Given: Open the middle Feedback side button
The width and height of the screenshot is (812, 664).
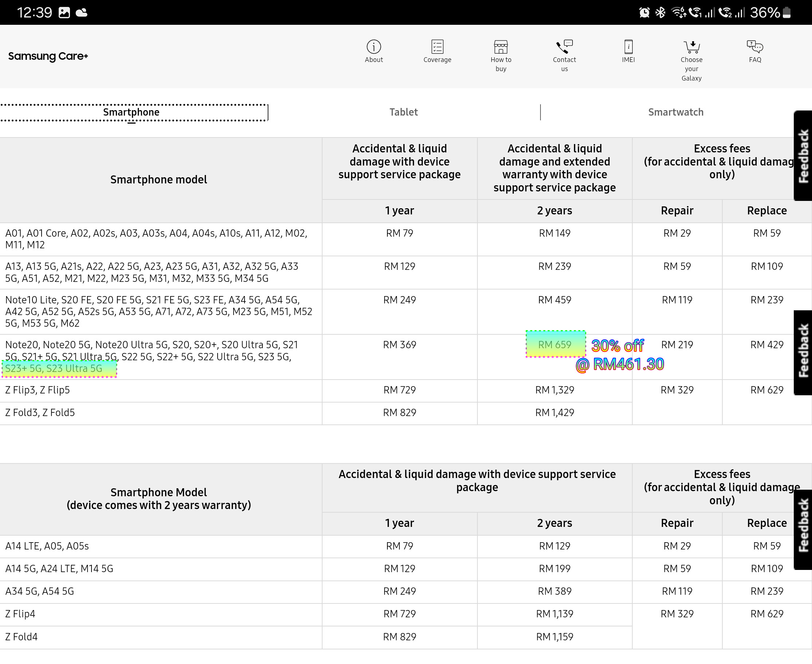Looking at the screenshot, I should 803,352.
